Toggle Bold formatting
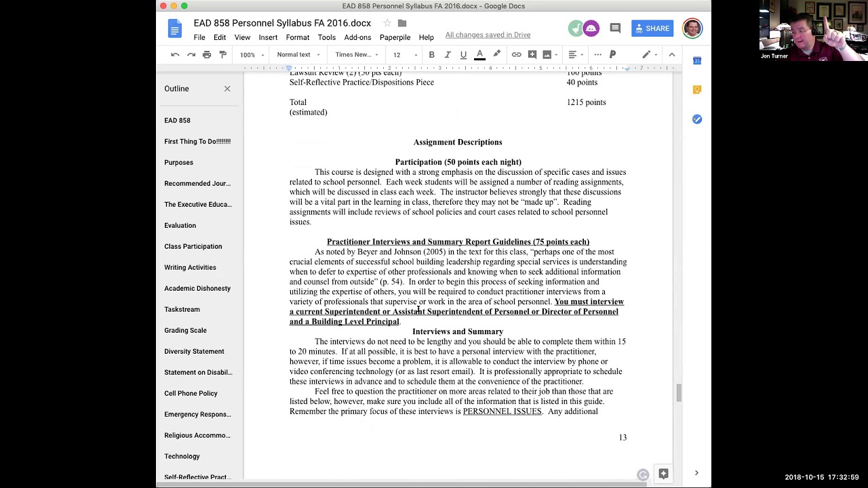 point(431,55)
